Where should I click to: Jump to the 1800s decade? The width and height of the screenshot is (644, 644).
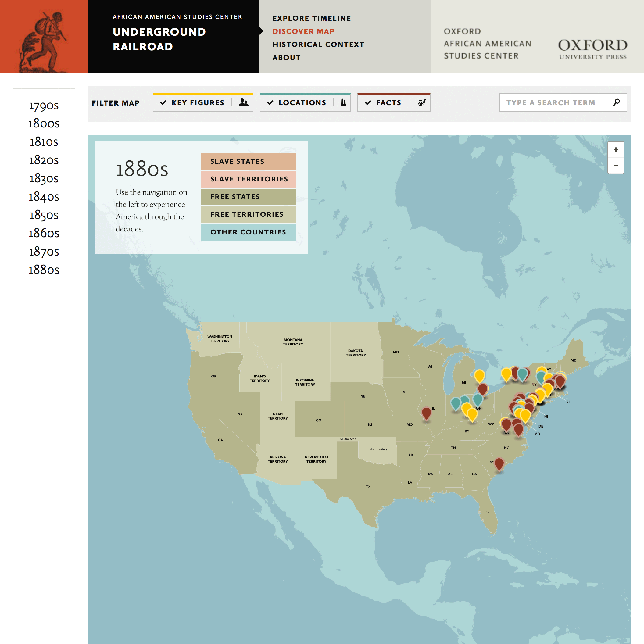pos(44,124)
